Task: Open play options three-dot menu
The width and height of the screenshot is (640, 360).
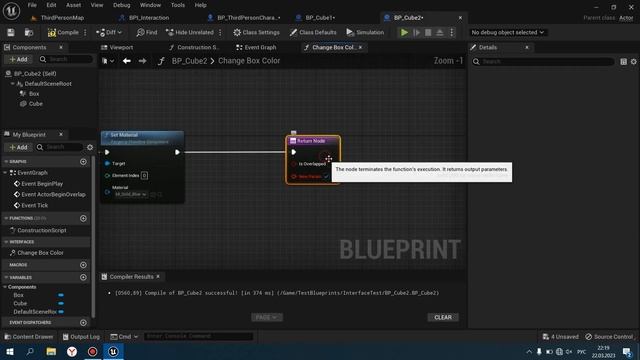Action: (451, 32)
